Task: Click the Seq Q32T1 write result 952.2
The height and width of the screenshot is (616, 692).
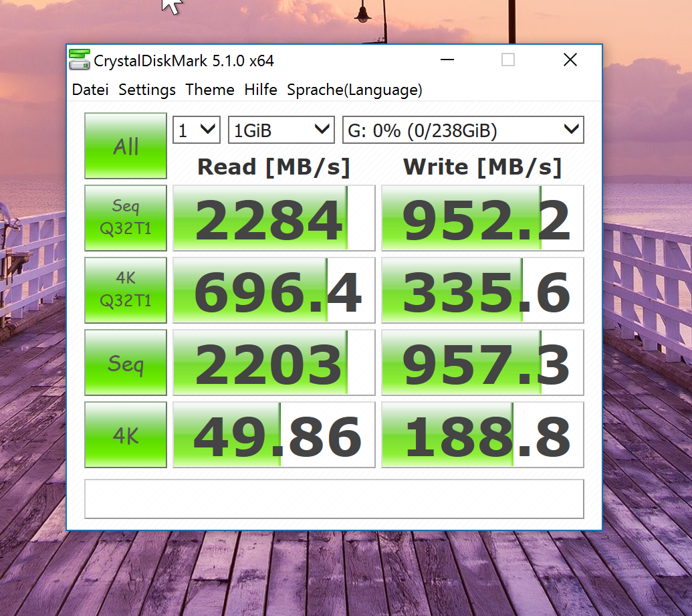Action: [483, 218]
